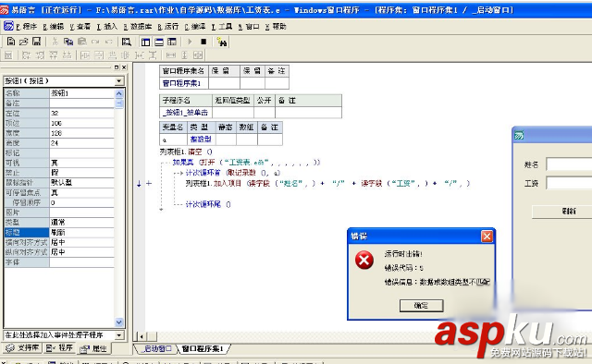This screenshot has height=364, width=592.
Task: Click the blue app icon in menu bar
Action: (x=8, y=26)
